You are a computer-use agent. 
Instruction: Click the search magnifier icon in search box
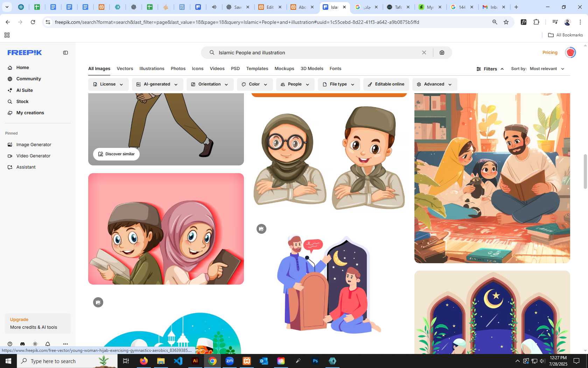[x=212, y=53]
